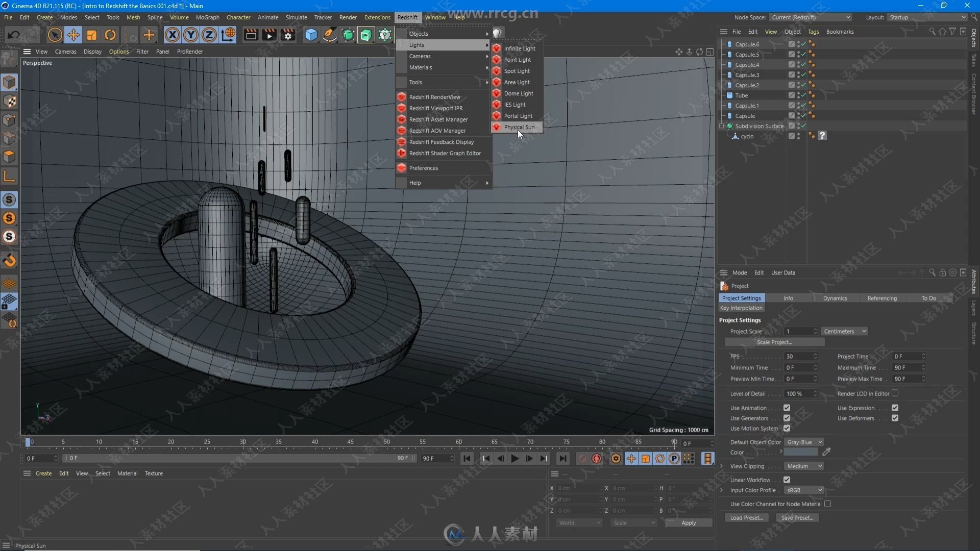Play the animation forward

pos(514,459)
